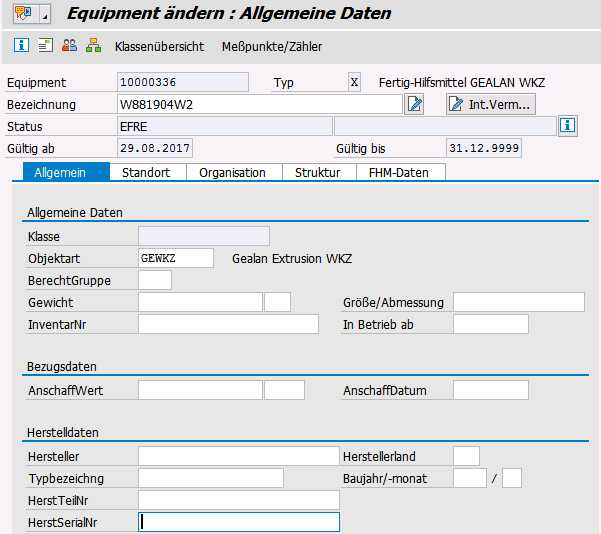This screenshot has width=601, height=534.
Task: Click the empty second status field
Action: pyautogui.click(x=445, y=126)
